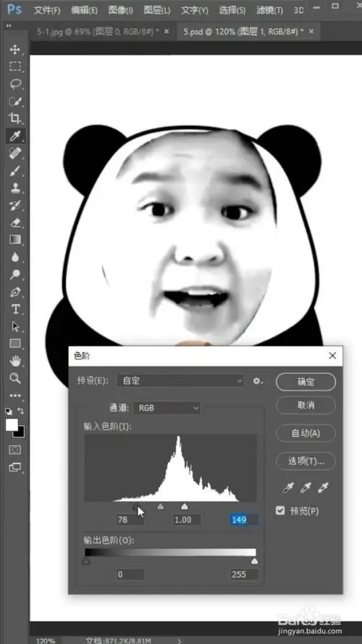Select the Eyedropper tool in toolbar
This screenshot has height=644, width=362.
click(x=14, y=135)
